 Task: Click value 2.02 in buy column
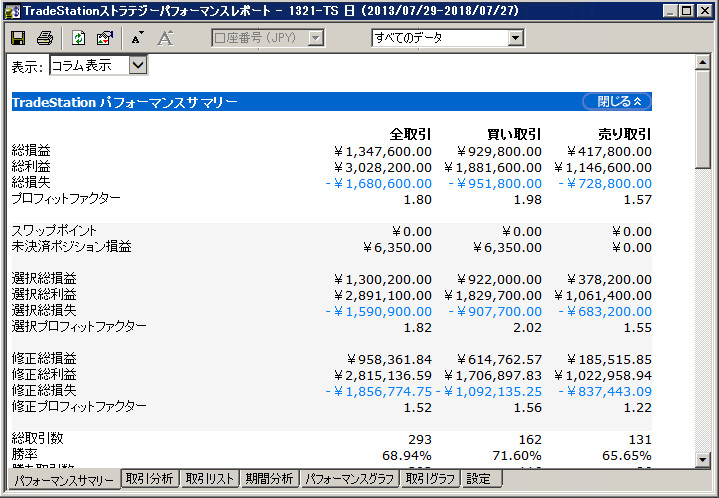pyautogui.click(x=527, y=327)
